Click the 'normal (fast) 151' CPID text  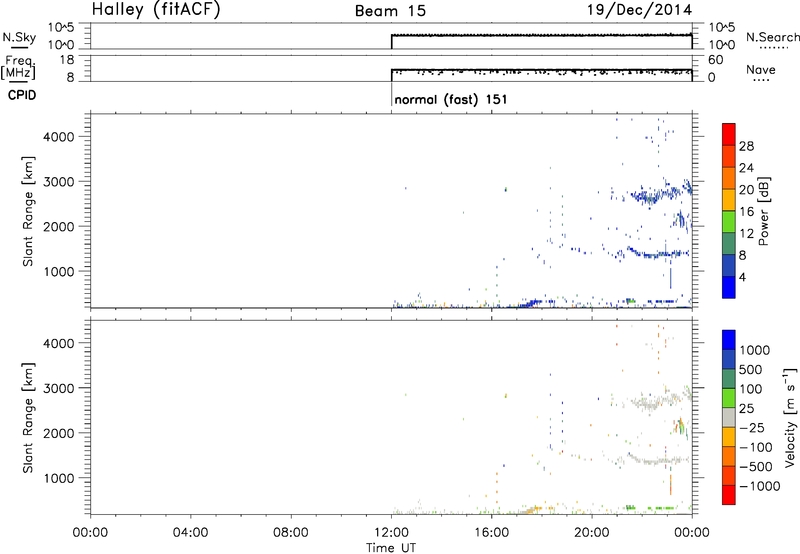click(451, 99)
